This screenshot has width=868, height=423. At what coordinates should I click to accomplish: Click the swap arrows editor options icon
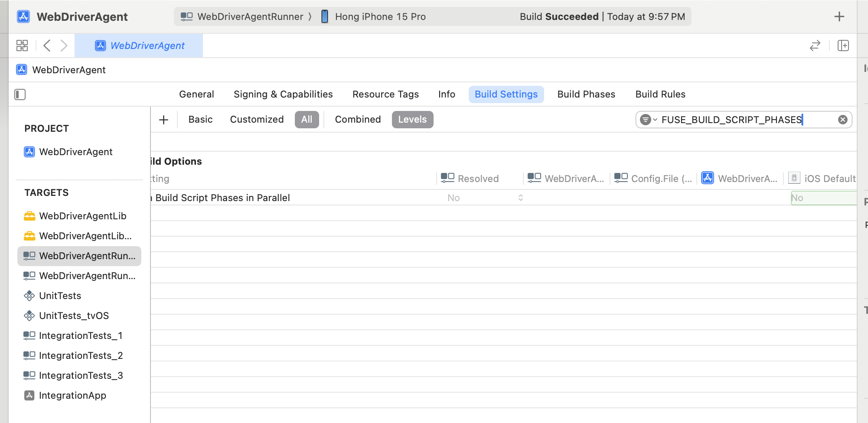815,46
